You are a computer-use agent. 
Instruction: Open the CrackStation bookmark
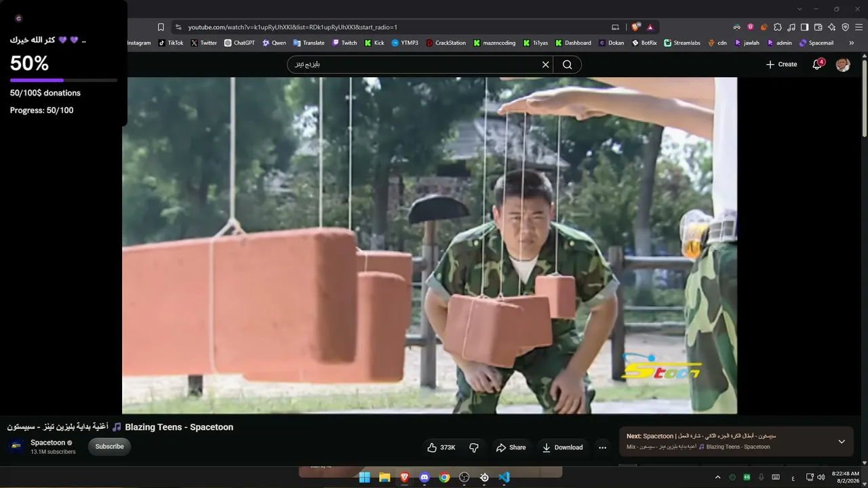coord(446,43)
